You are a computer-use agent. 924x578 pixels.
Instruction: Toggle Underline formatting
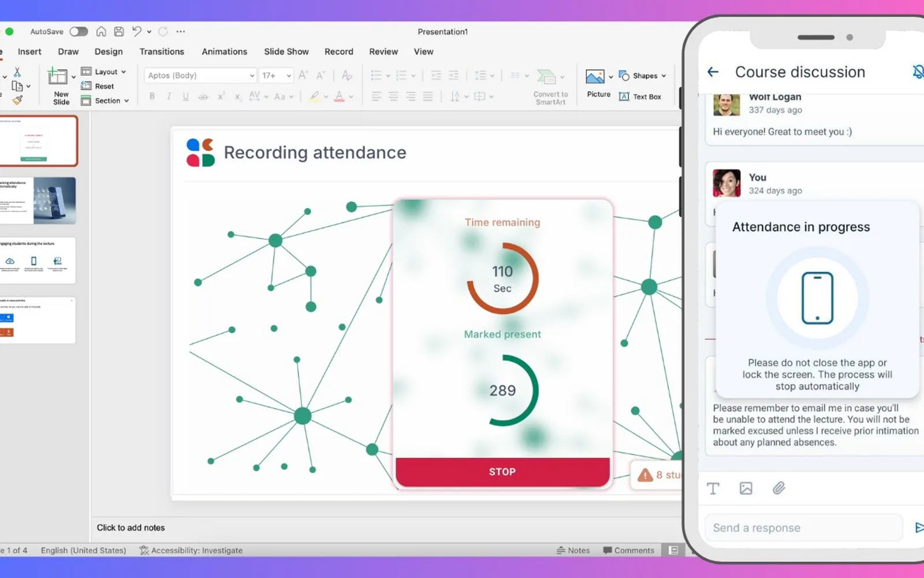click(x=185, y=97)
